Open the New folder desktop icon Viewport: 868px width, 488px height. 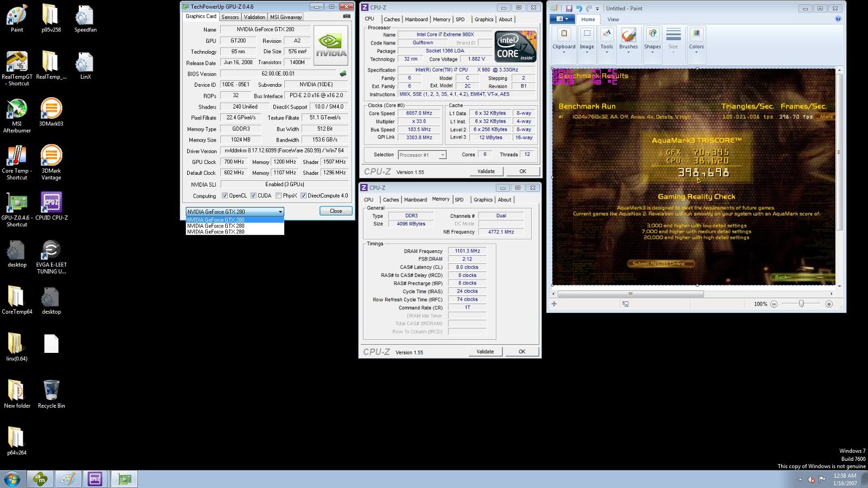pyautogui.click(x=17, y=394)
